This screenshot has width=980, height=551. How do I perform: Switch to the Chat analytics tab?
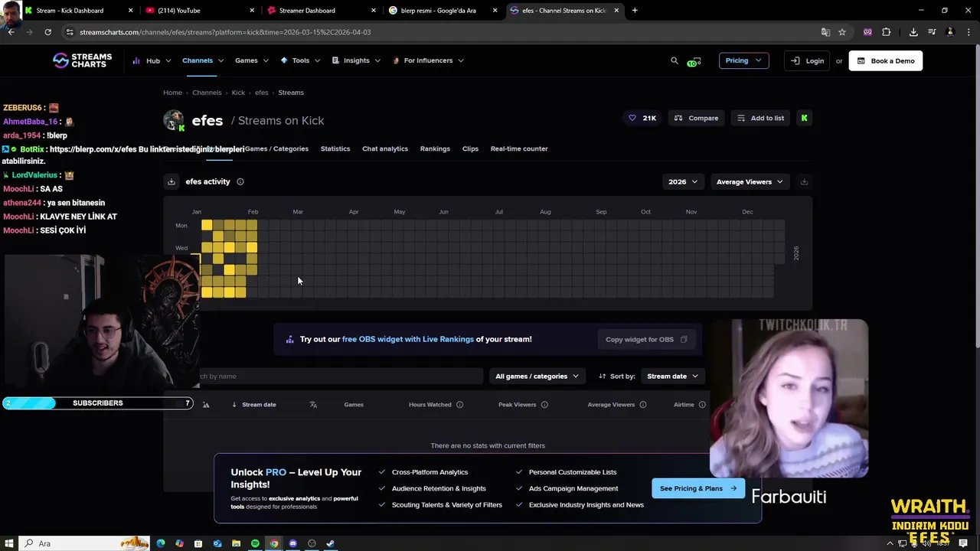pos(385,148)
